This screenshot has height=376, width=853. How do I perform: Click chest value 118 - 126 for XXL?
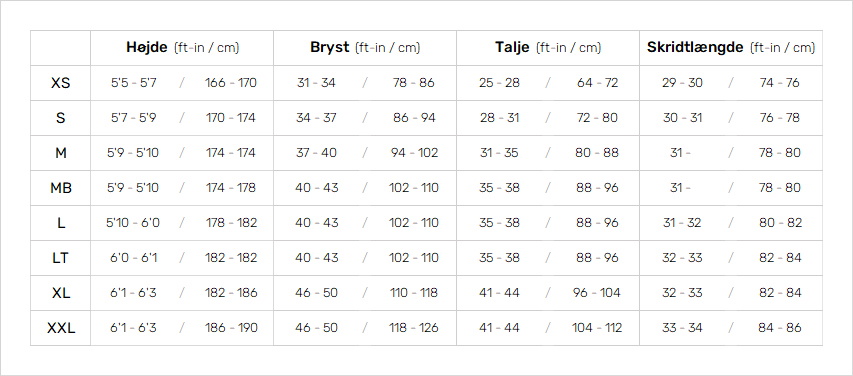click(x=414, y=328)
